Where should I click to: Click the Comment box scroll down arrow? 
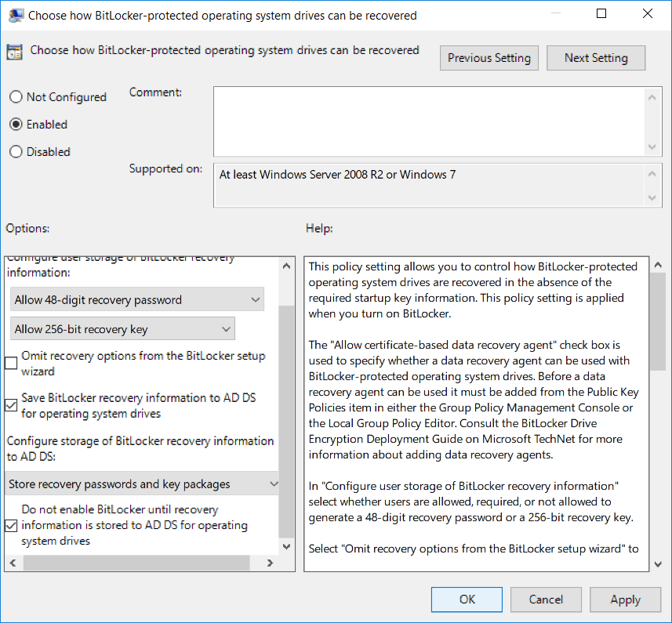pyautogui.click(x=652, y=147)
